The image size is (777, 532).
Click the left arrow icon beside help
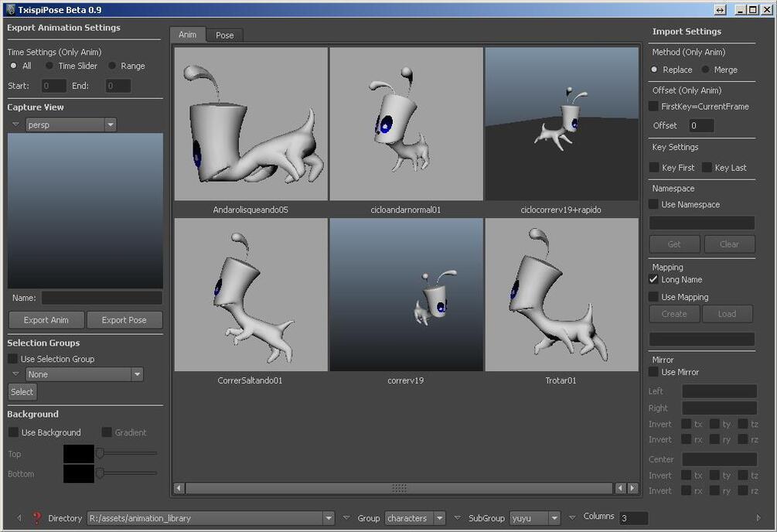19,518
